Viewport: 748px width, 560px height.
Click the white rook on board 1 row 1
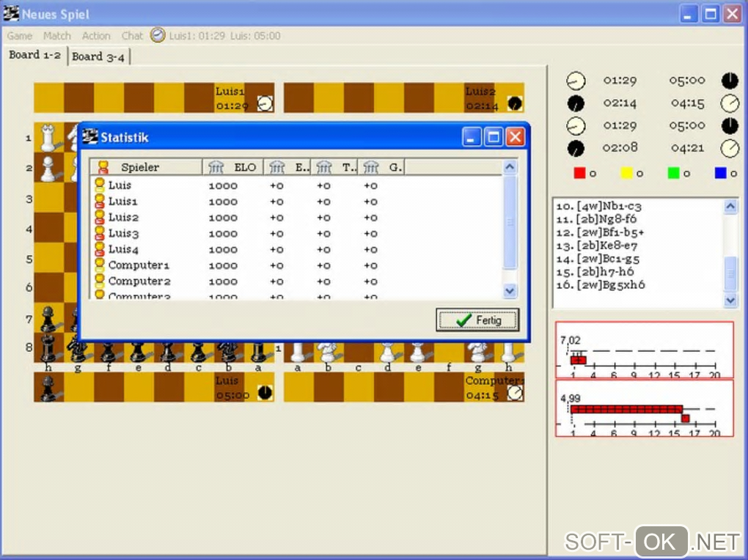[48, 137]
